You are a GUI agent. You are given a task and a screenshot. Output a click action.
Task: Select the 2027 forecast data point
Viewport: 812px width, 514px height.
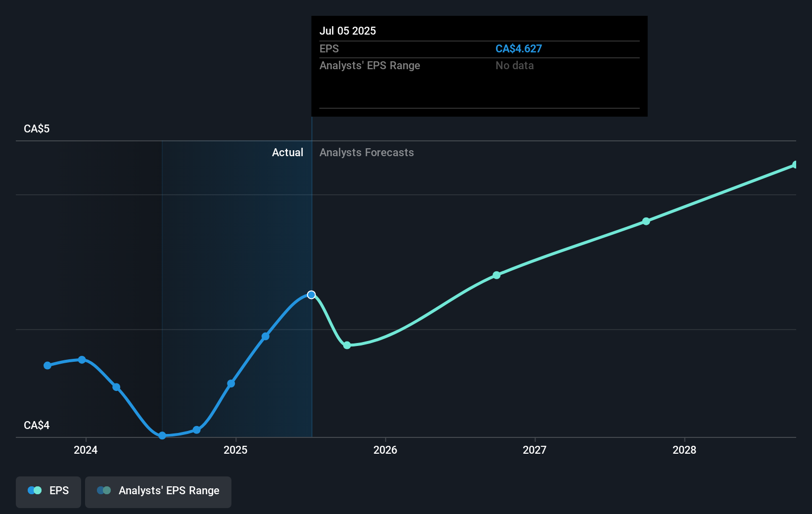click(496, 275)
